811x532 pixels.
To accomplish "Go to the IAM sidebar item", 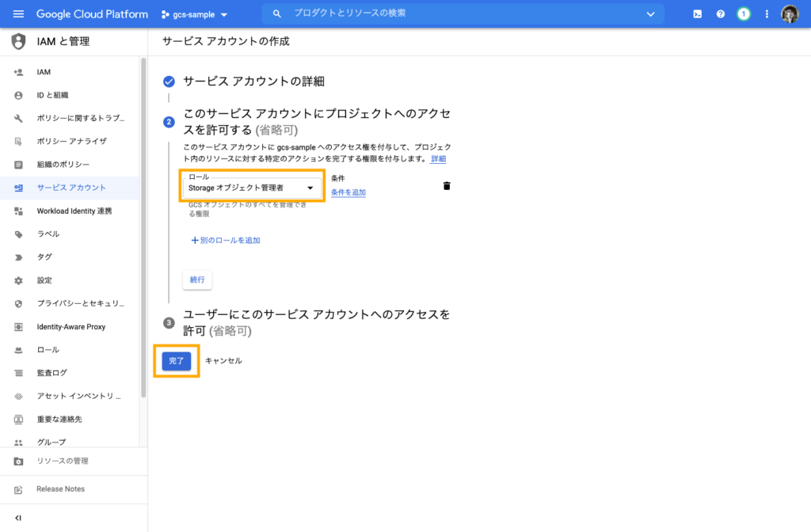I will click(44, 72).
